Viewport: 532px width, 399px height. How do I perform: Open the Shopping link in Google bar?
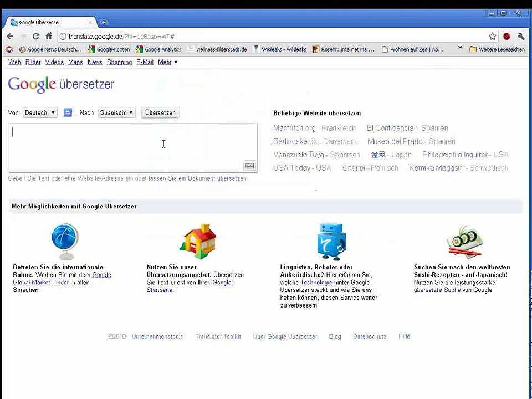click(120, 62)
